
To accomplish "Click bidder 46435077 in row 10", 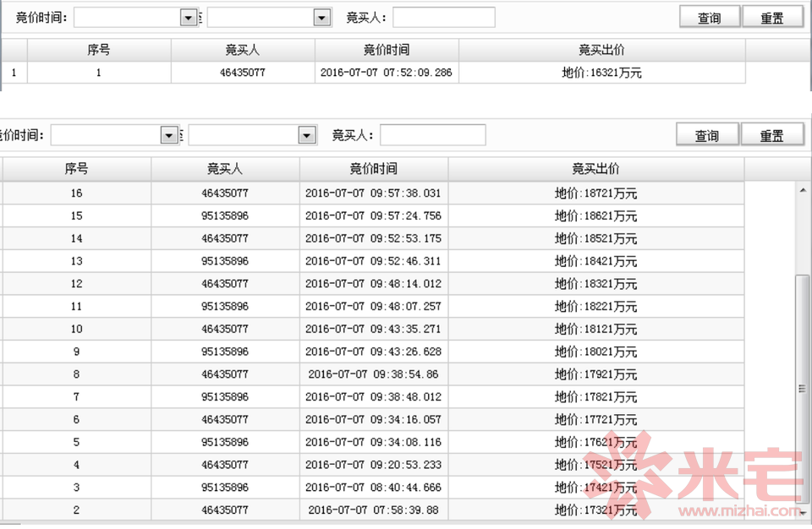I will [x=225, y=329].
